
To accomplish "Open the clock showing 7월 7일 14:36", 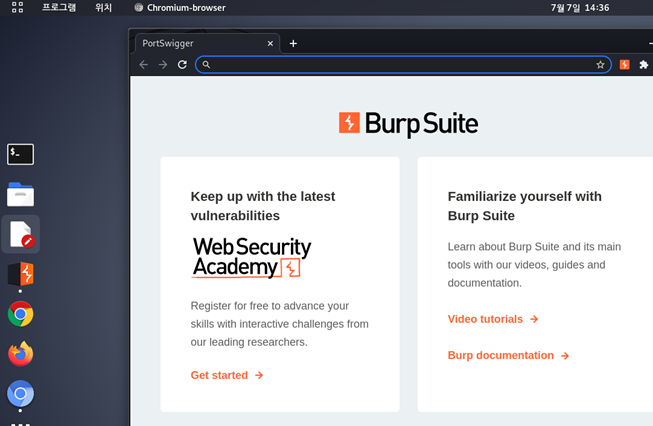I will coord(580,7).
